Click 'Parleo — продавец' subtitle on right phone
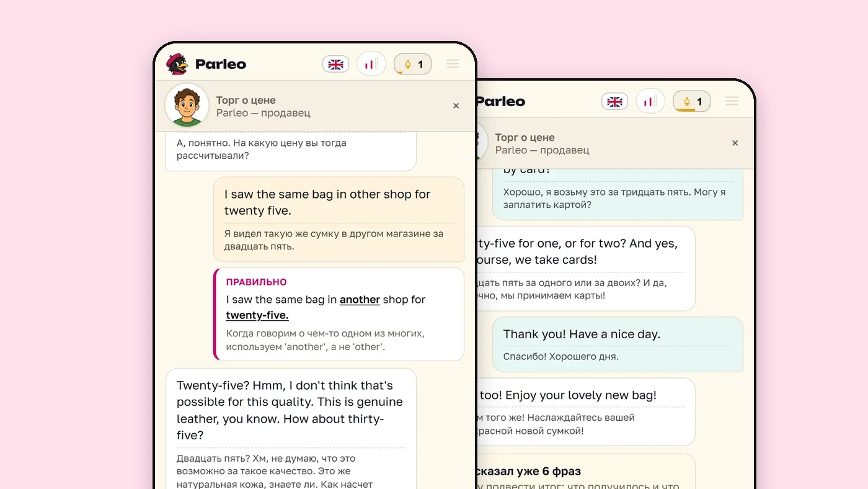868x489 pixels. pos(542,150)
